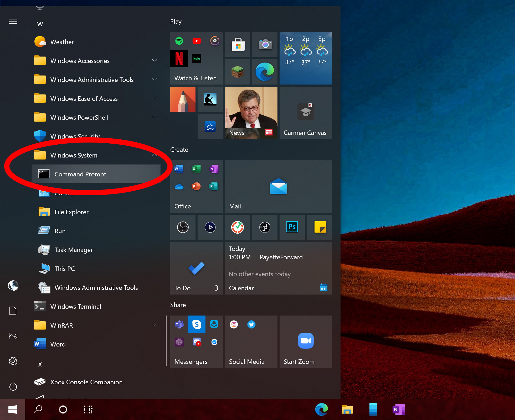Open Microsoft Edge tile

pos(265,72)
